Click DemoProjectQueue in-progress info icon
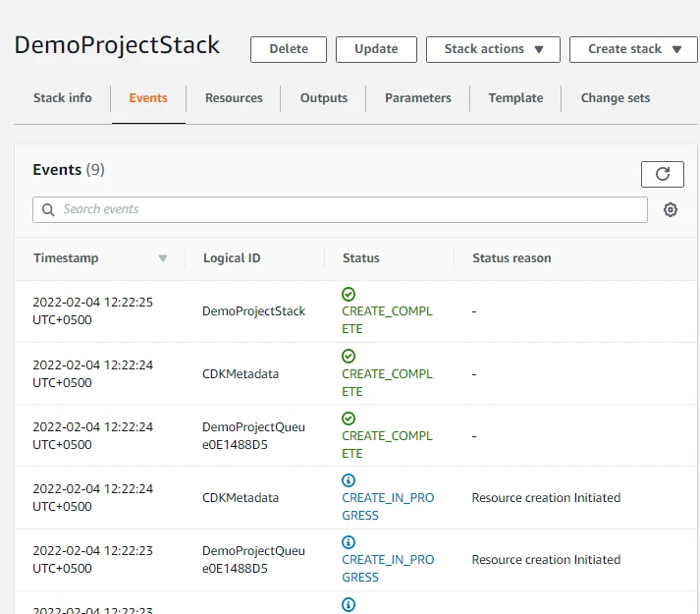 point(349,542)
